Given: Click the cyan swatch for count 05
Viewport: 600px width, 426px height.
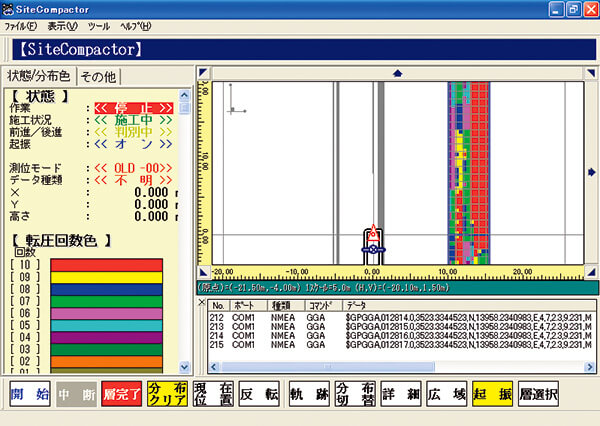Looking at the screenshot, I should (x=107, y=325).
